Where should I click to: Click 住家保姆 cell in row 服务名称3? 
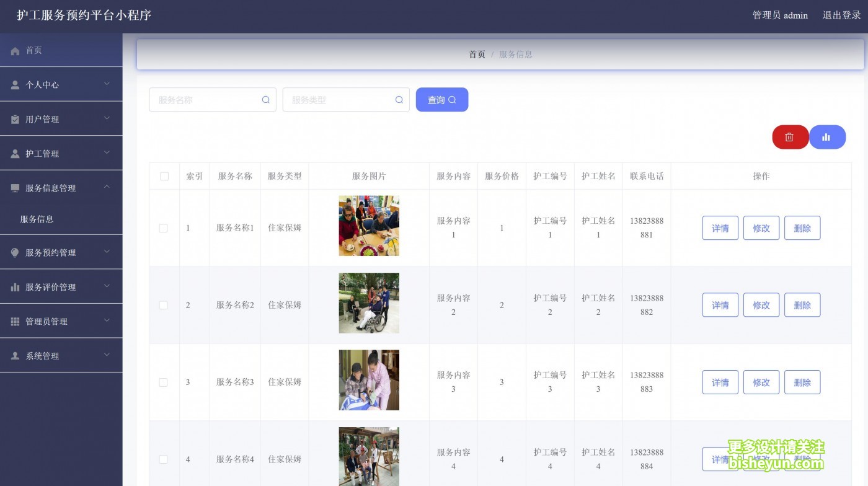(285, 382)
